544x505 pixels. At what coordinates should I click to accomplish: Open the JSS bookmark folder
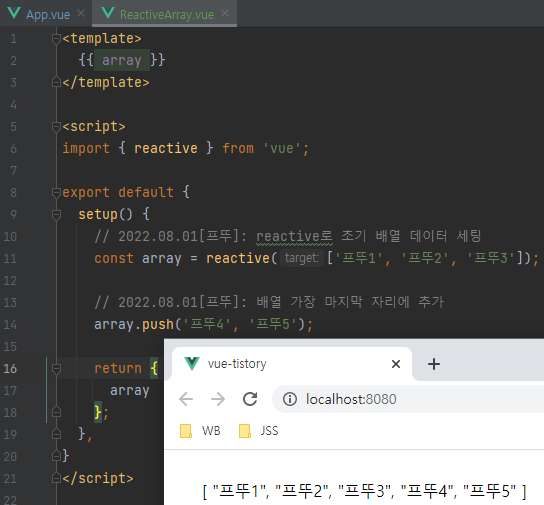(x=259, y=431)
